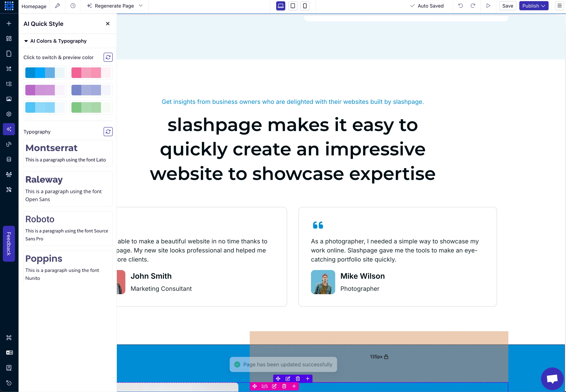Delete section using pink toolbar trash
Image resolution: width=566 pixels, height=392 pixels.
pos(284,386)
